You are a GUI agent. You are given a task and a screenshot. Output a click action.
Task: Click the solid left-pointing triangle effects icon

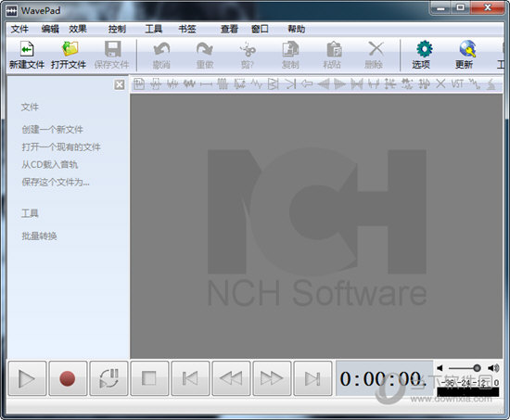[x=324, y=84]
